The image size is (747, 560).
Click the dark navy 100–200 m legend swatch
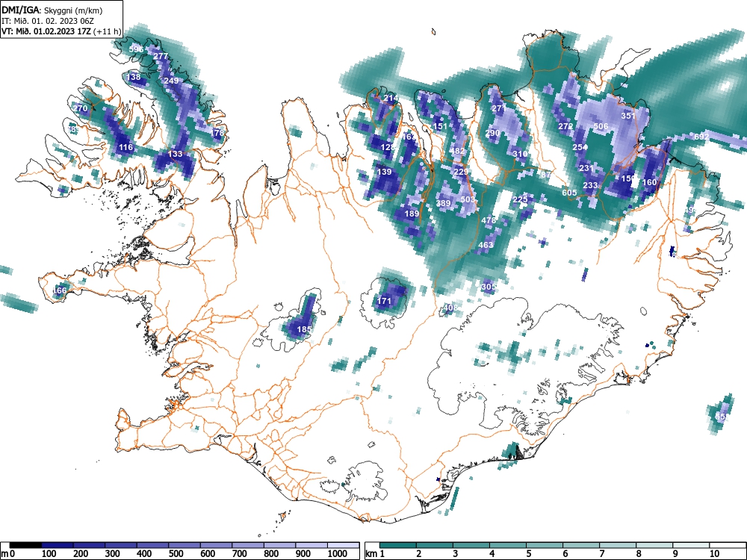[58, 545]
